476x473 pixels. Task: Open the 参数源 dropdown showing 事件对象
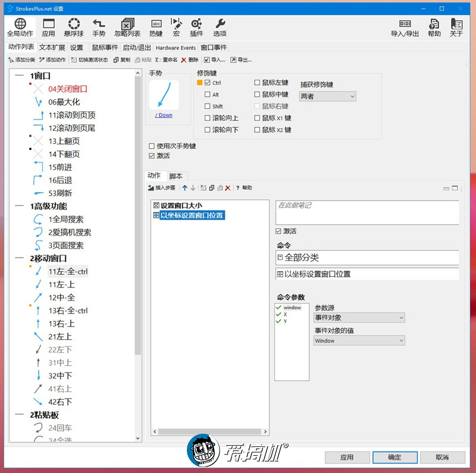(x=358, y=317)
